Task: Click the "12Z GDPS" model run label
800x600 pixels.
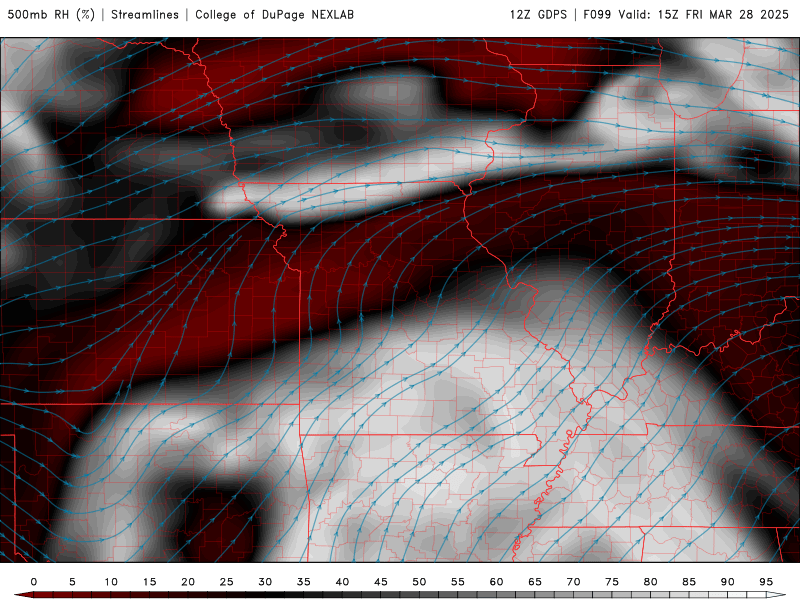Action: pos(538,15)
